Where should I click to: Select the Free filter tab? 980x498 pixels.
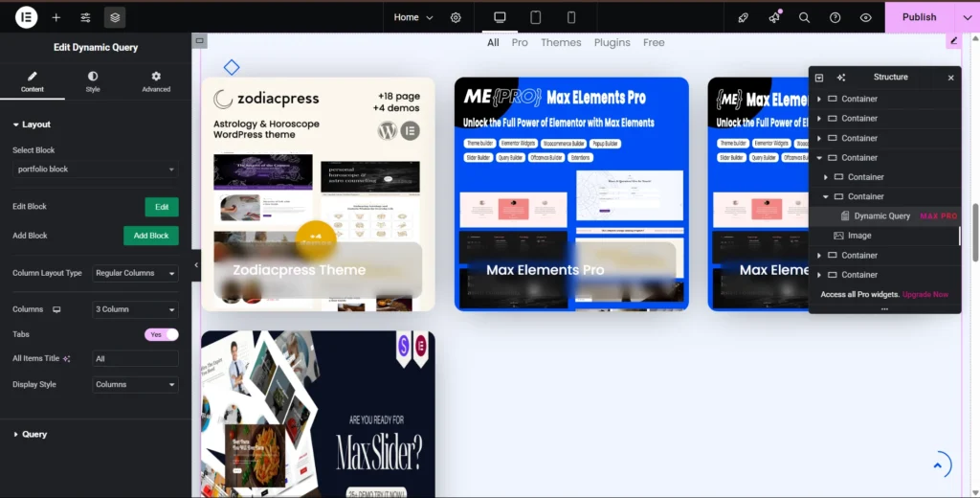[654, 42]
